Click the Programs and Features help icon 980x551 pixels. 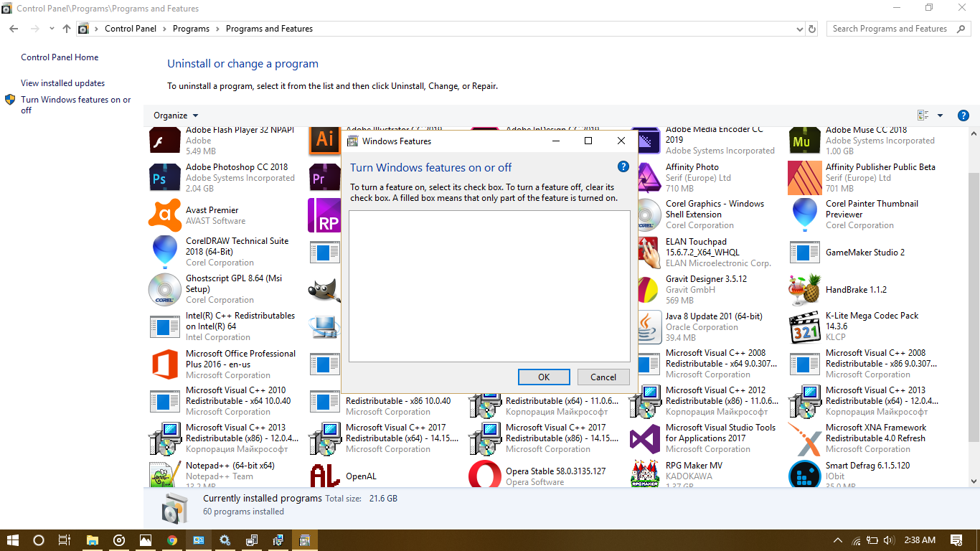[963, 116]
